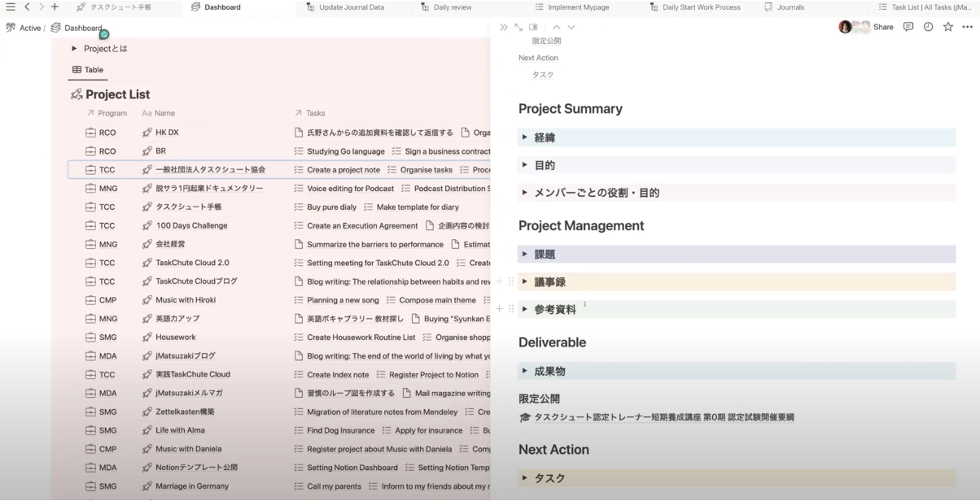Screen dimensions: 980x501
Task: Open a new tab with plus icon
Action: pyautogui.click(x=55, y=7)
